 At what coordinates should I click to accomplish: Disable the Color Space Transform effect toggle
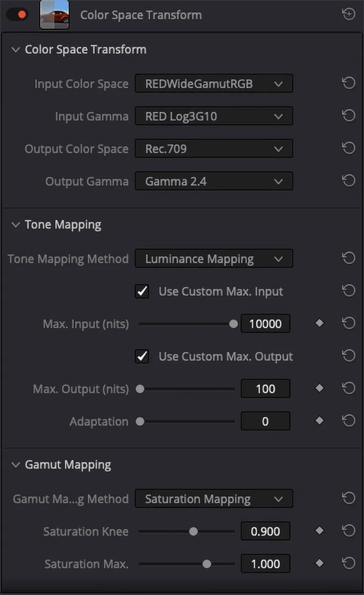(x=17, y=15)
